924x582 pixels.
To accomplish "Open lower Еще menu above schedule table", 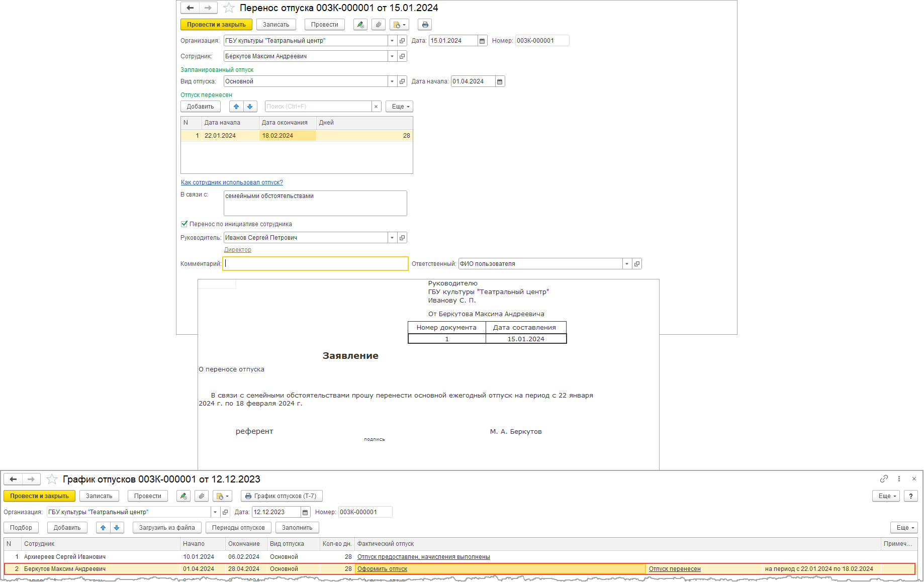I will [x=904, y=528].
